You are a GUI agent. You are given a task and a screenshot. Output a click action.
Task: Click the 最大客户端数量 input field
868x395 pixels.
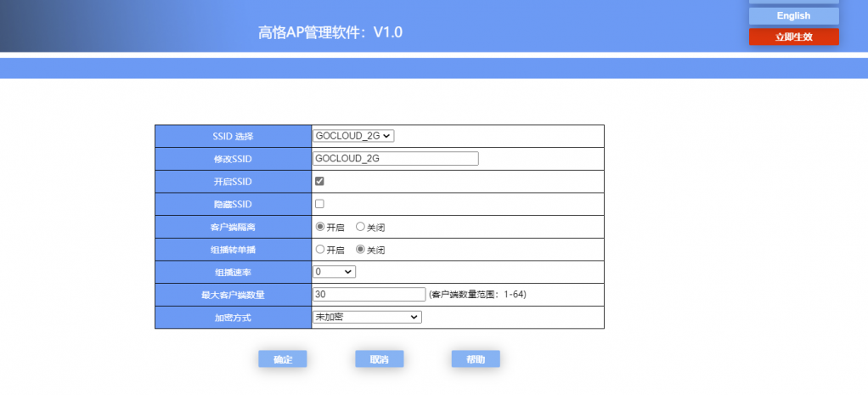(x=369, y=294)
